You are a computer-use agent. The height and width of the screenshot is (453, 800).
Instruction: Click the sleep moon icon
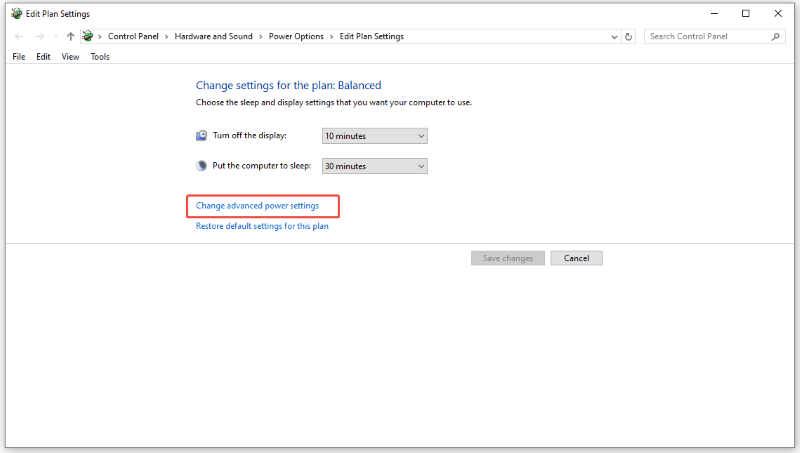click(202, 165)
